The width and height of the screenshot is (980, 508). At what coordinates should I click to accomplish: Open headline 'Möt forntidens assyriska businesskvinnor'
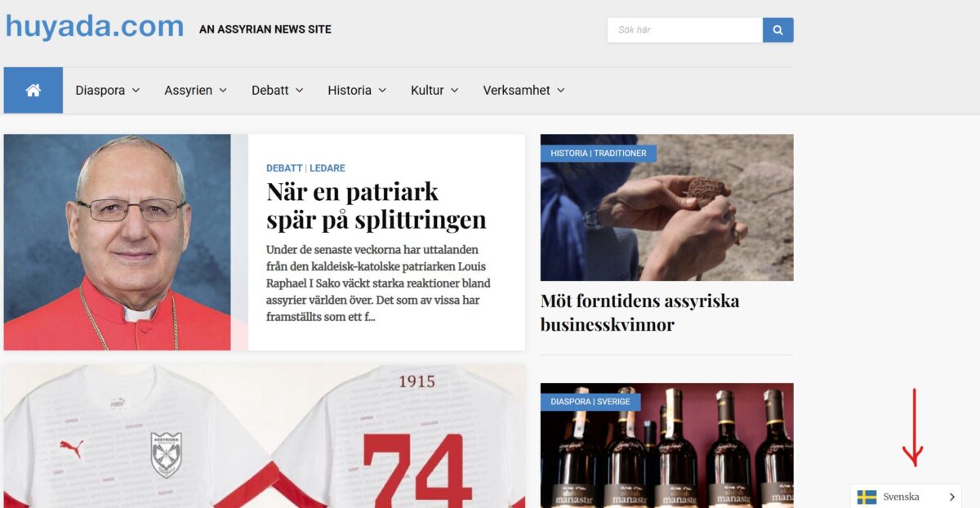coord(640,313)
